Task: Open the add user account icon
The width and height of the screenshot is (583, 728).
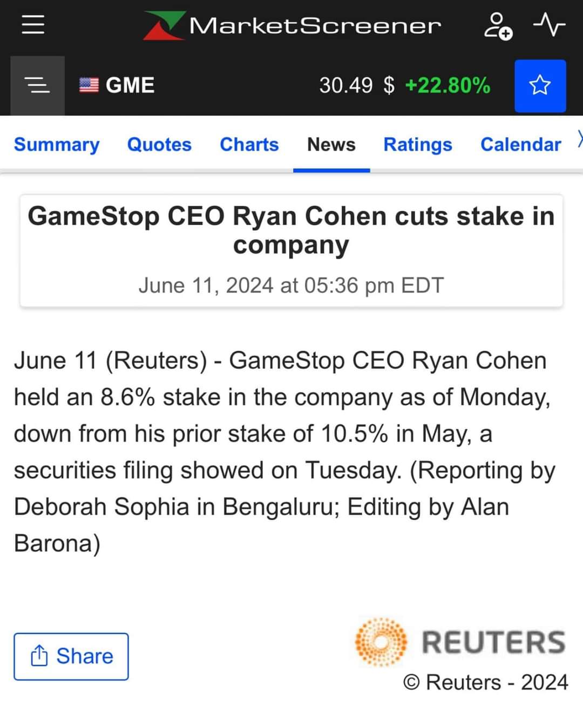Action: pyautogui.click(x=498, y=26)
